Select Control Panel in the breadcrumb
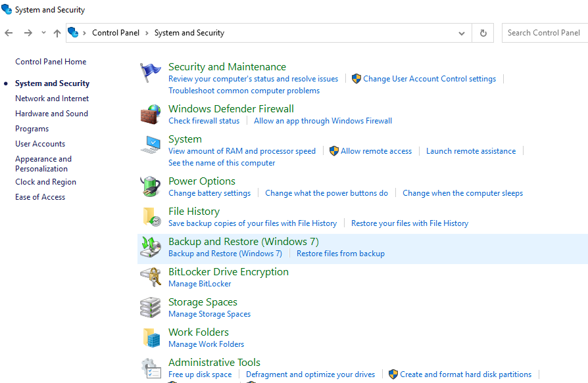 point(116,33)
